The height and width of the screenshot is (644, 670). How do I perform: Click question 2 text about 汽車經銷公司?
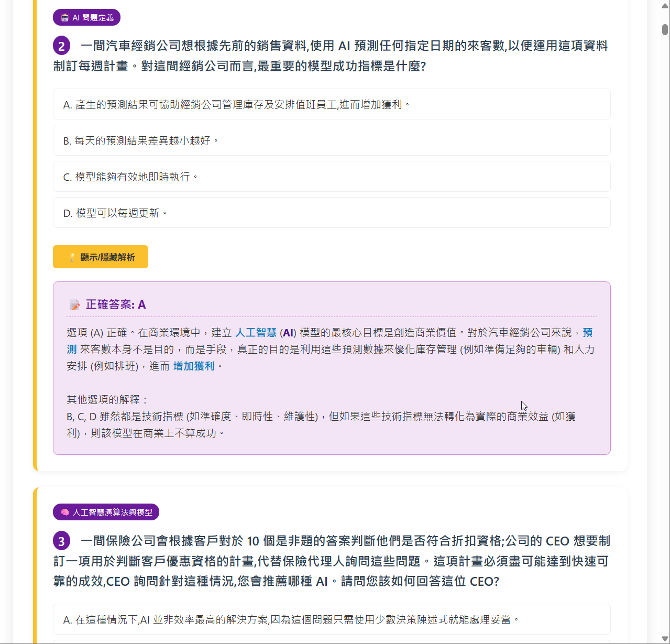coord(331,56)
